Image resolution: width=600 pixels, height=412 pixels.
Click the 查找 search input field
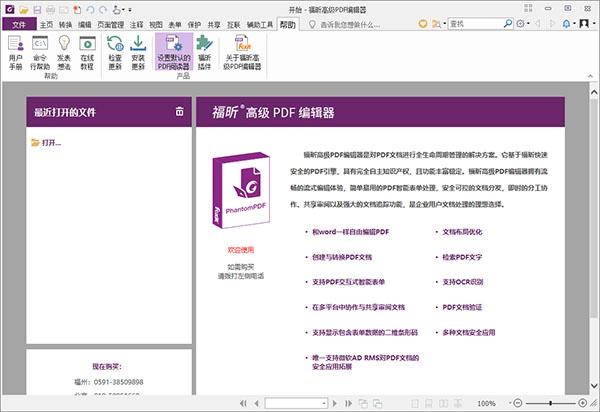coord(475,24)
